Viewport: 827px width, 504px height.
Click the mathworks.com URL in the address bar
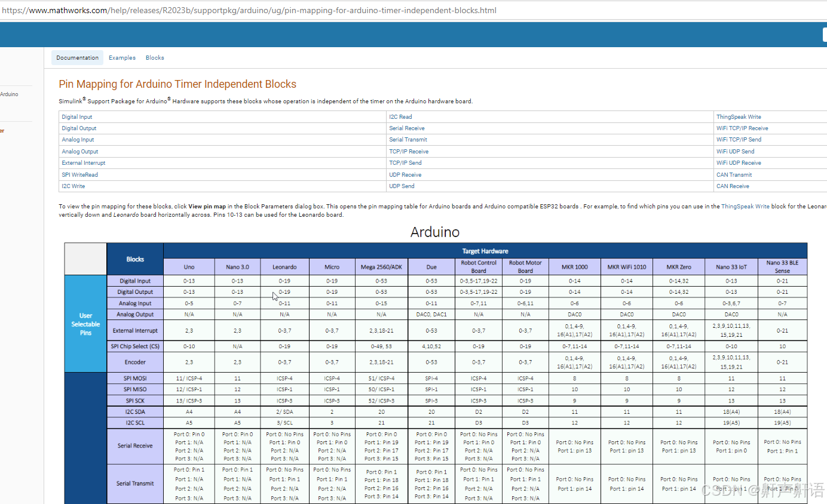click(249, 10)
